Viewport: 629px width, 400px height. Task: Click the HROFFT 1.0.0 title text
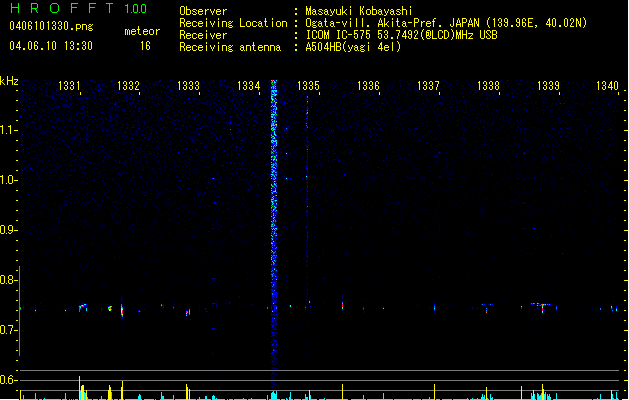point(78,8)
